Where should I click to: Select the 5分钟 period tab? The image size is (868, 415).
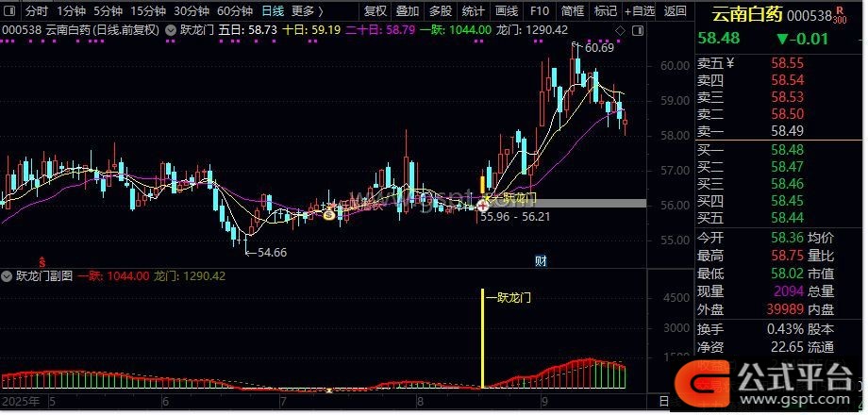point(108,11)
